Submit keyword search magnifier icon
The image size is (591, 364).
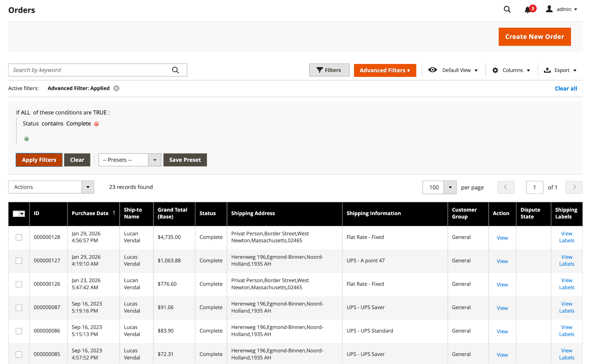tap(175, 70)
